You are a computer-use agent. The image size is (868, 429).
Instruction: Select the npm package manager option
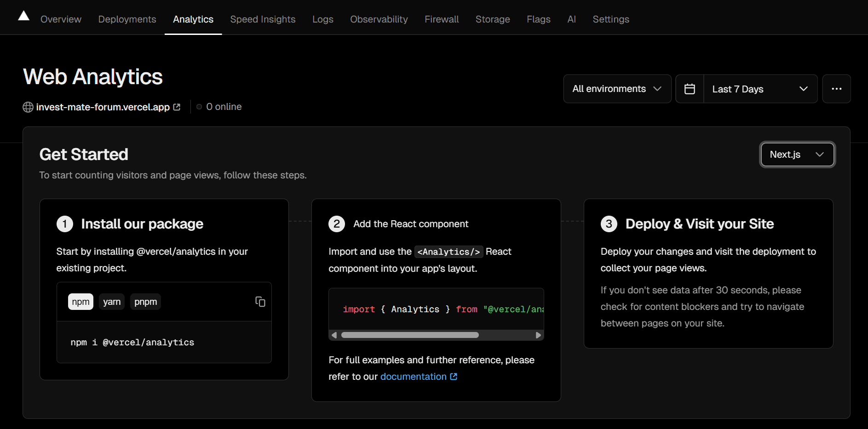[80, 302]
